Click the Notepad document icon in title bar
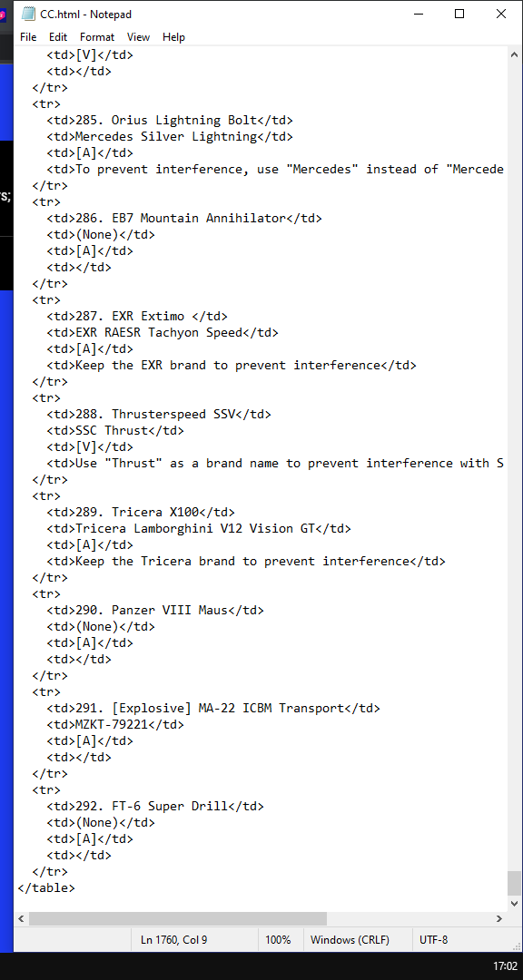 (28, 14)
